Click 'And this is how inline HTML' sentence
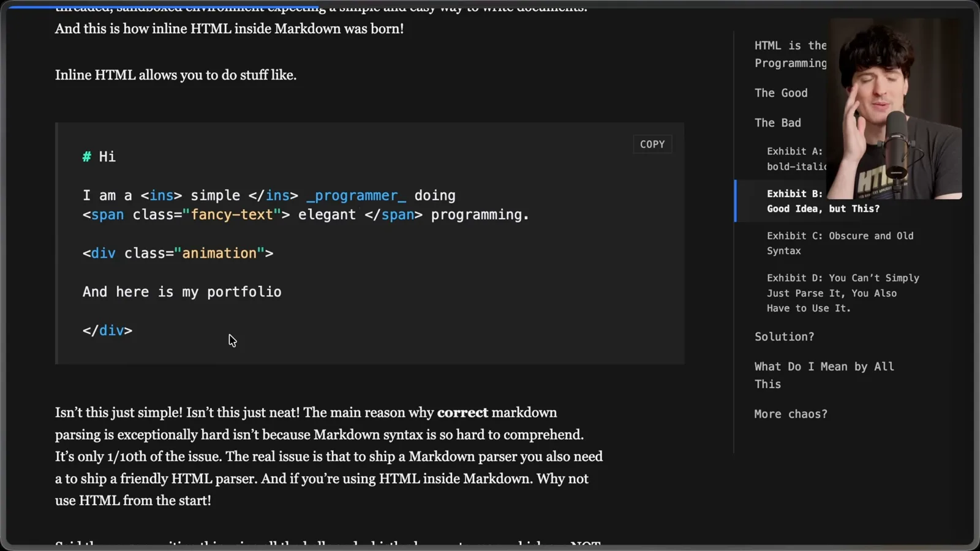 [230, 29]
